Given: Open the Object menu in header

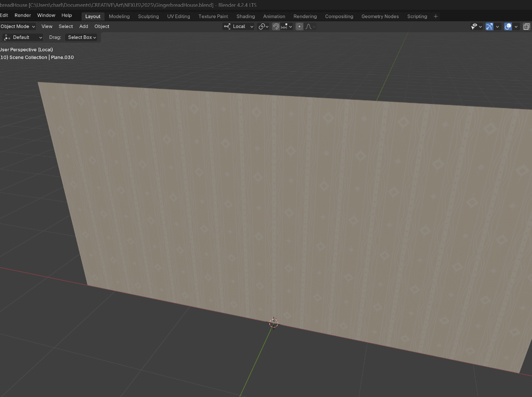Looking at the screenshot, I should click(x=101, y=27).
